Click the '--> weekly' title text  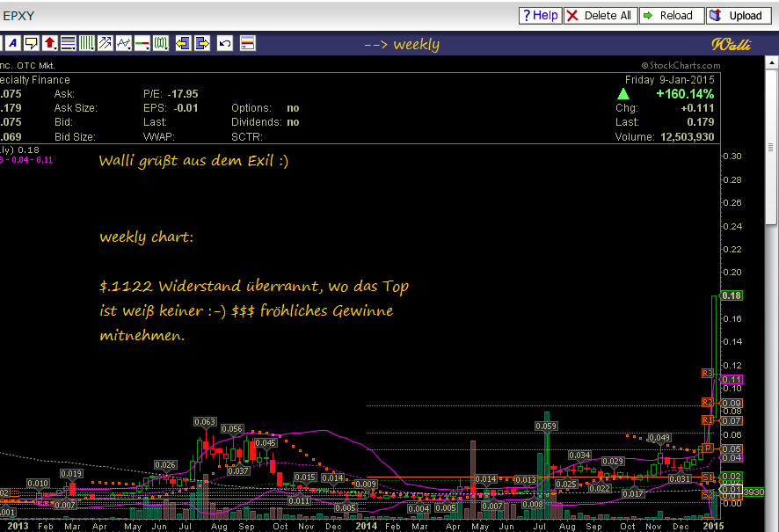coord(402,44)
